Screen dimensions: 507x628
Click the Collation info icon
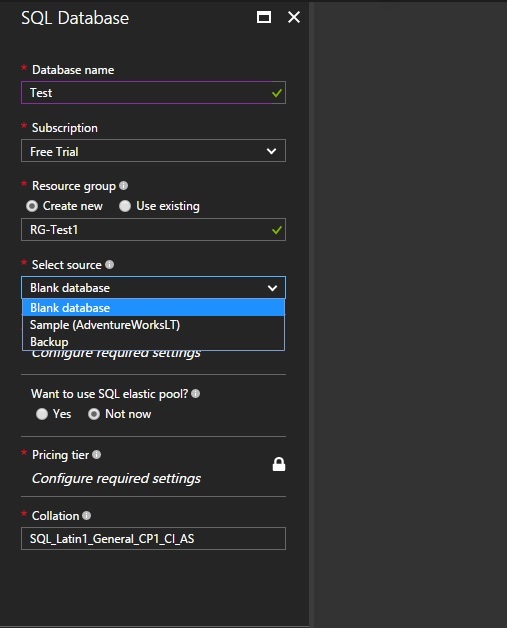click(87, 515)
